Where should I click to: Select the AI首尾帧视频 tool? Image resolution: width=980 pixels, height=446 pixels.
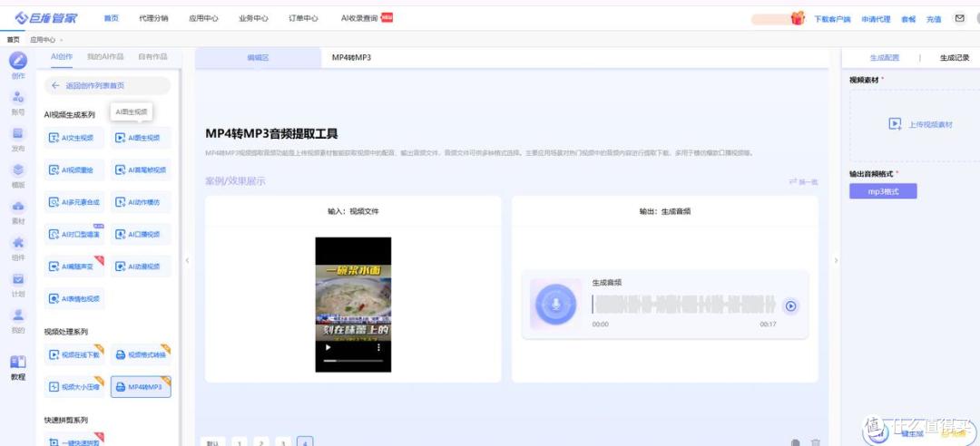coord(141,170)
